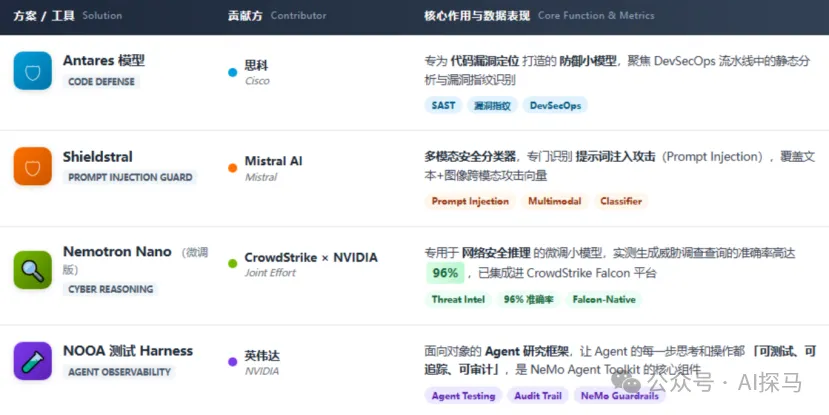829x415 pixels.
Task: Select the NeMo Guardrails tag
Action: (620, 395)
